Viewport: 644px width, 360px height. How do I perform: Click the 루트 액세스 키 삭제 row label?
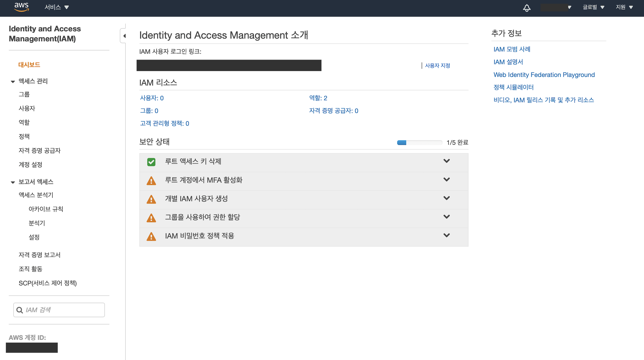[193, 161]
